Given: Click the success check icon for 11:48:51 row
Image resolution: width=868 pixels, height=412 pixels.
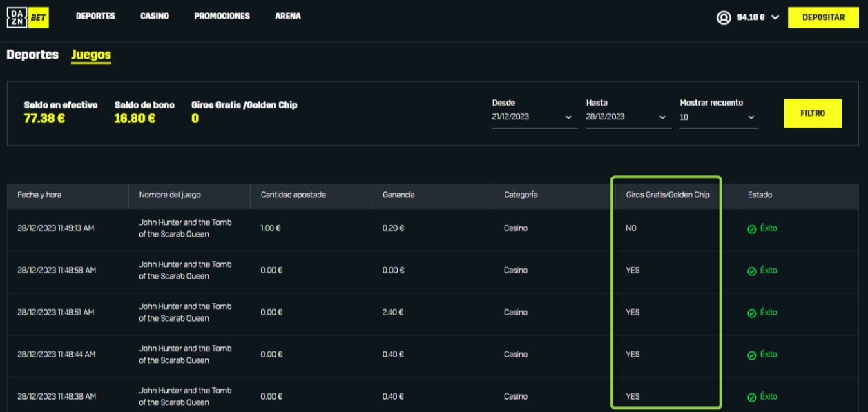Looking at the screenshot, I should (x=751, y=313).
